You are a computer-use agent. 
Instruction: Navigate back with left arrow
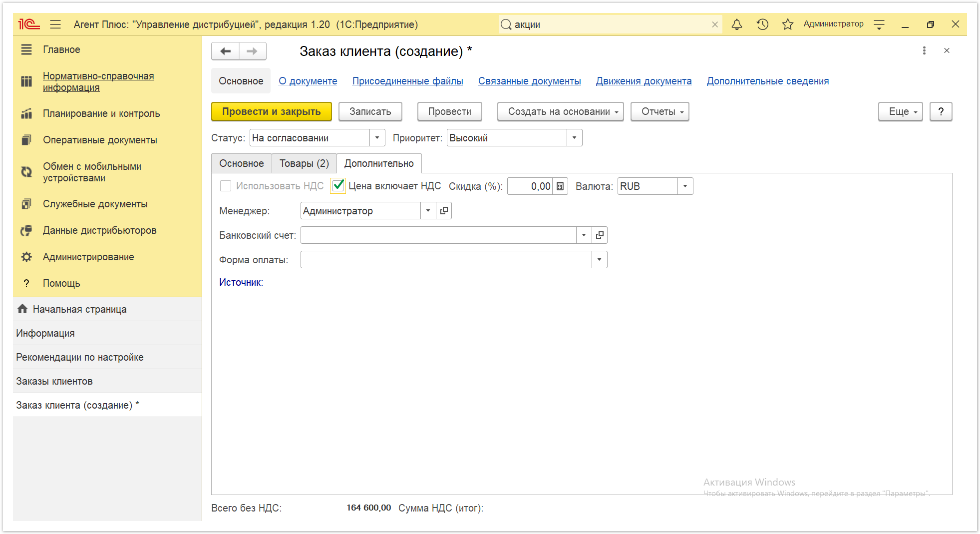coord(226,51)
